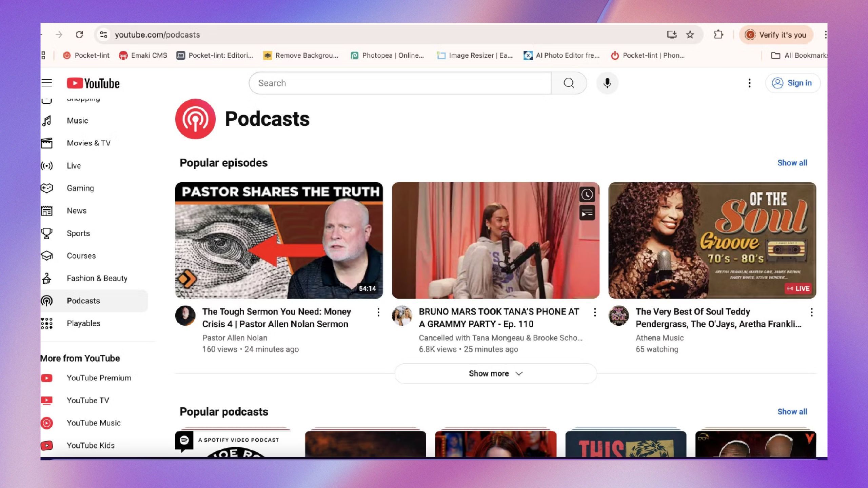Select the Courses sidebar menu item
The height and width of the screenshot is (488, 868).
(81, 255)
